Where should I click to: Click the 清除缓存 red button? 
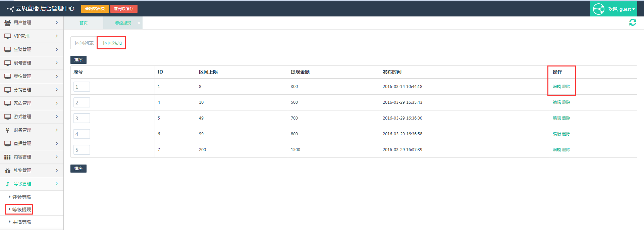[x=124, y=9]
